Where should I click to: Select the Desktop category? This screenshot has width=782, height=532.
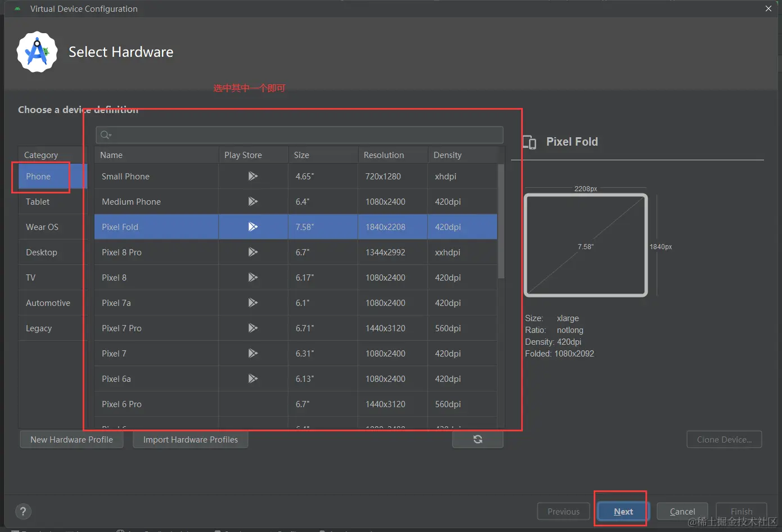click(53, 252)
